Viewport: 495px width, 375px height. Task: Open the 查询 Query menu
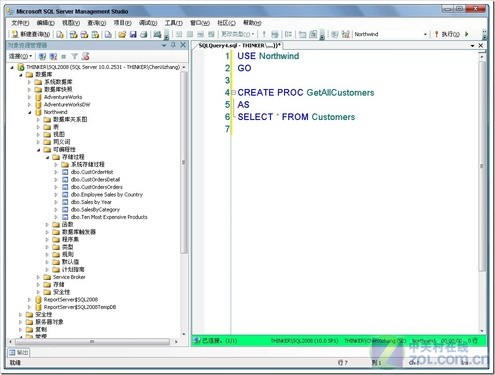coord(96,23)
